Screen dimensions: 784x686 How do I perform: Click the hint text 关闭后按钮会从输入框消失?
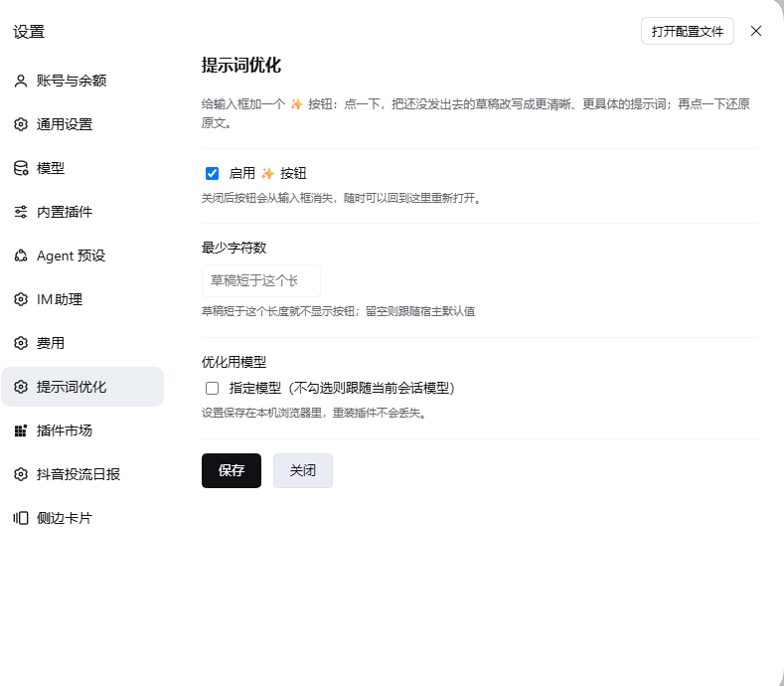tap(341, 198)
